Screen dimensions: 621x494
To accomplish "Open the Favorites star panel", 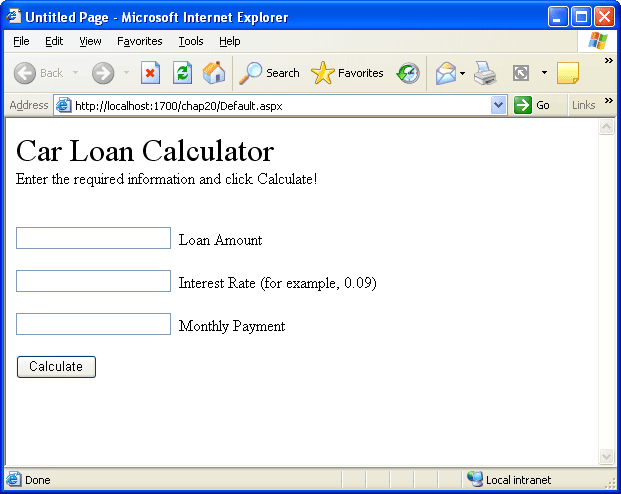I will click(347, 73).
